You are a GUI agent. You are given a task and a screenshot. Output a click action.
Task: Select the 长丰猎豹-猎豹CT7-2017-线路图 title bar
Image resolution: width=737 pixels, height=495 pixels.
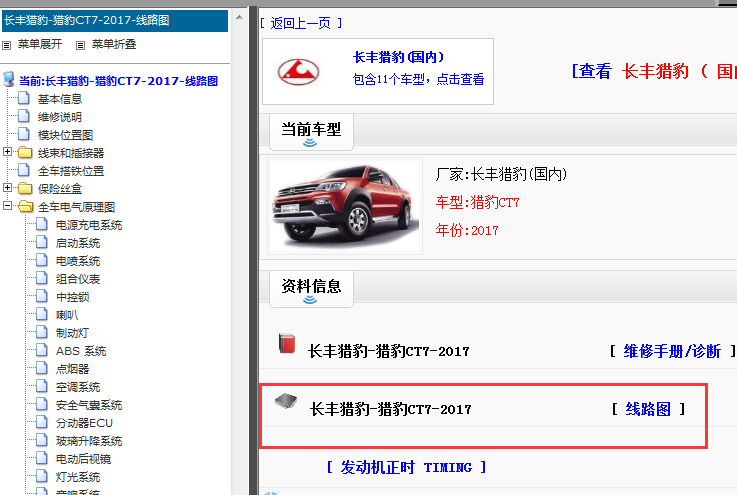115,21
